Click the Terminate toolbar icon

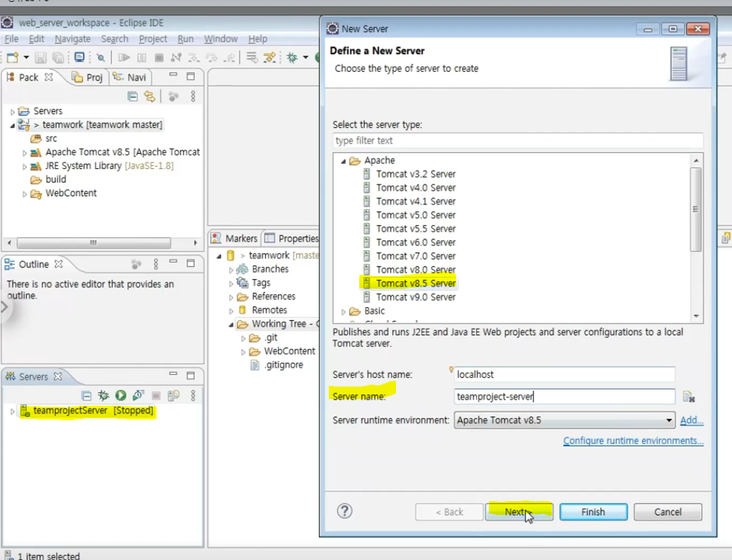click(159, 58)
